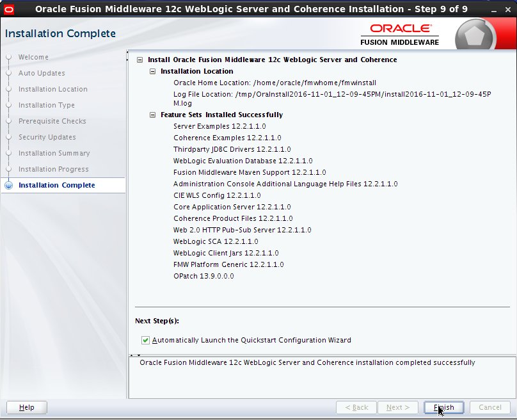Click the sidebar splitter collapse arrows
The image size is (517, 420).
127,56
